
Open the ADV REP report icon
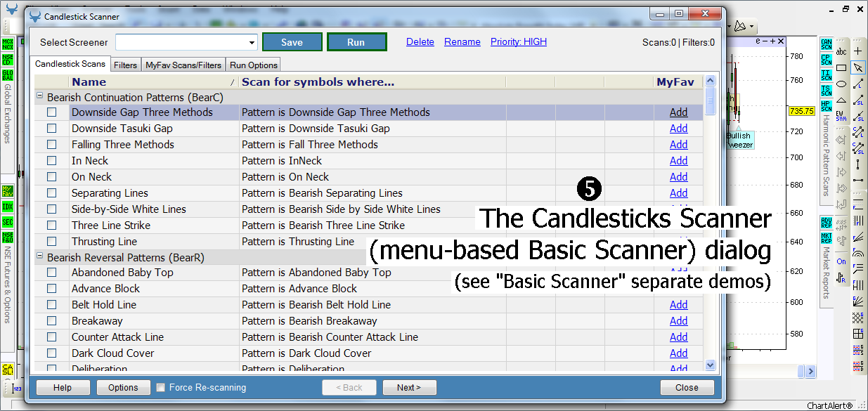click(826, 223)
